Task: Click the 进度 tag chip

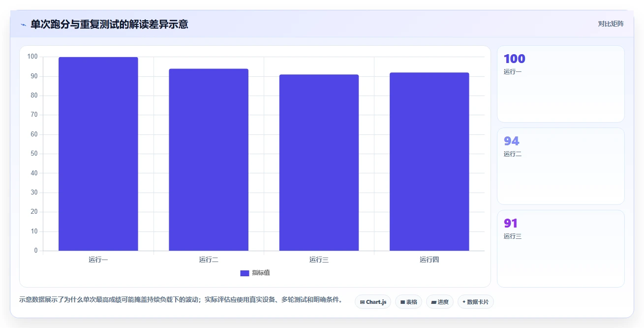Action: coord(440,302)
